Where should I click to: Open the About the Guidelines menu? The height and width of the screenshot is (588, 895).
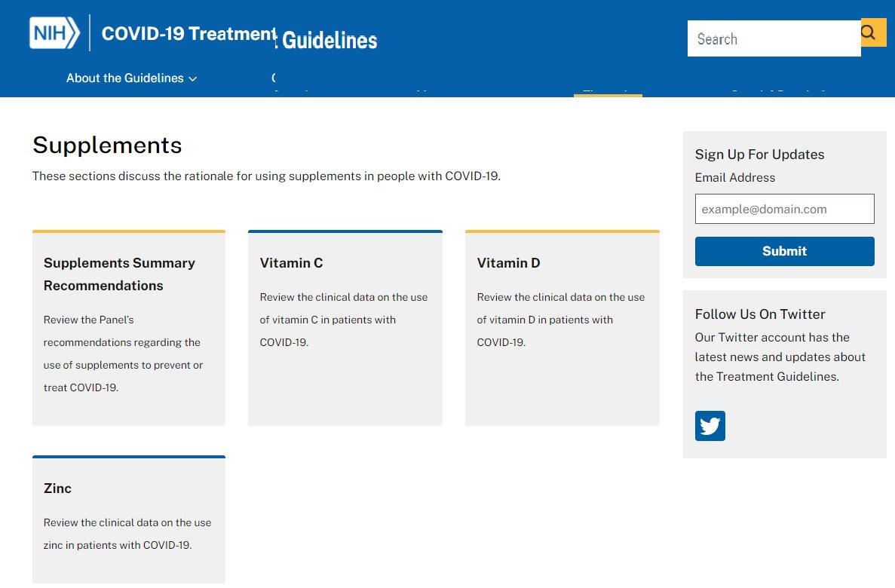click(125, 78)
